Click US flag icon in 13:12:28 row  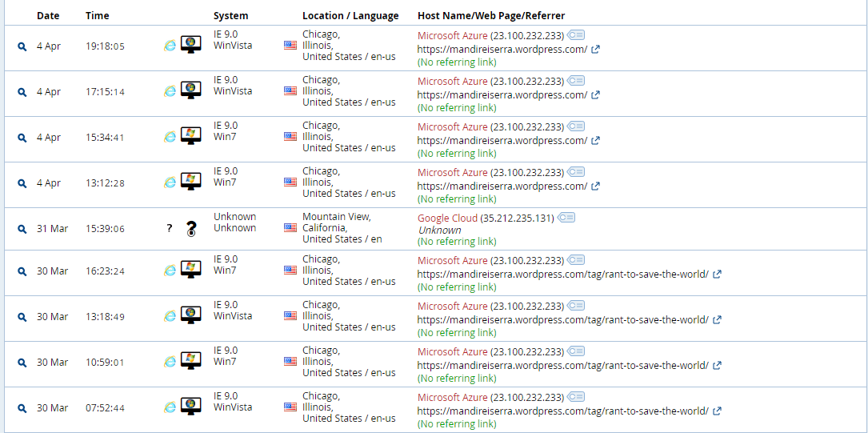290,182
